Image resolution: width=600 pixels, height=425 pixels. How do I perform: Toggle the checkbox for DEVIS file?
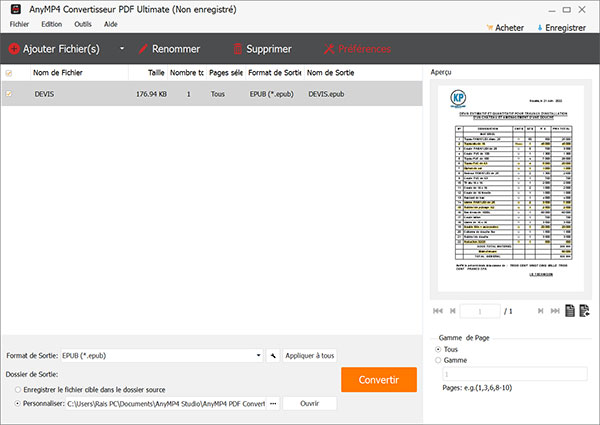[x=9, y=93]
